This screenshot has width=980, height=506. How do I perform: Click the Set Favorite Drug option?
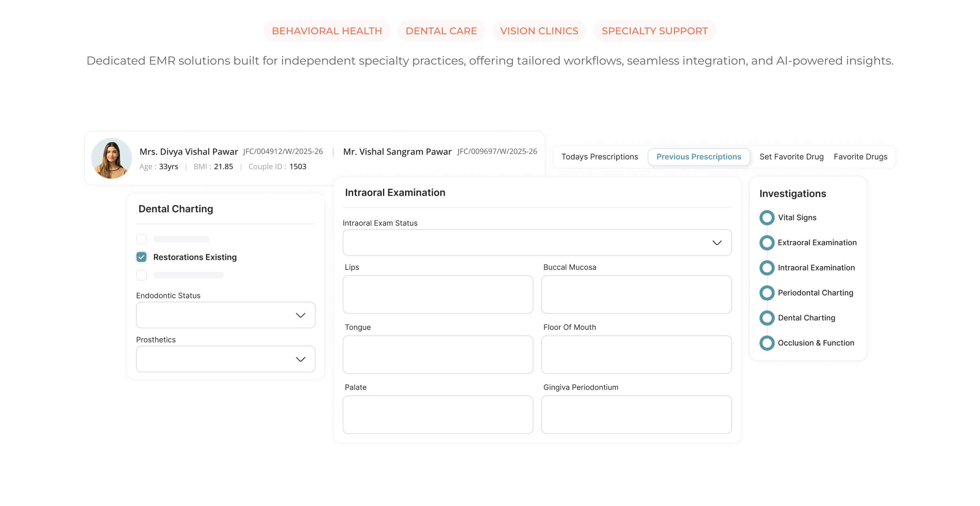[791, 157]
